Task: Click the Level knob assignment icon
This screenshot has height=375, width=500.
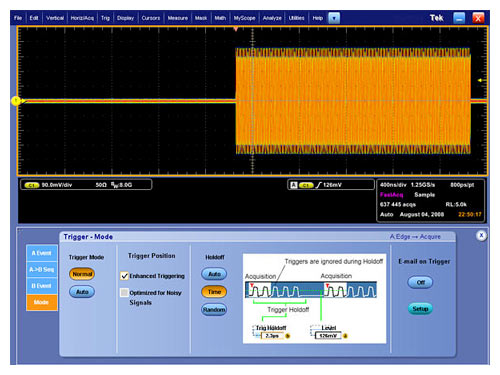Action: click(x=345, y=336)
